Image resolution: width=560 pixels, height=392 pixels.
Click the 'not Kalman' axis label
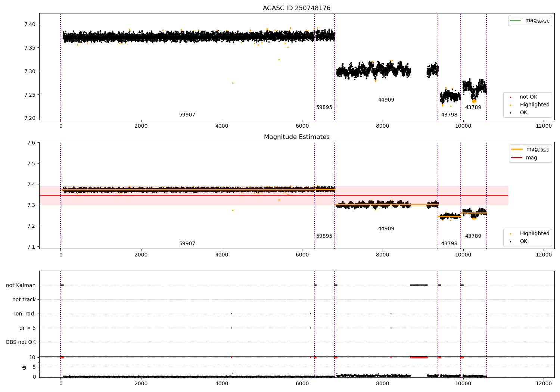[21, 286]
